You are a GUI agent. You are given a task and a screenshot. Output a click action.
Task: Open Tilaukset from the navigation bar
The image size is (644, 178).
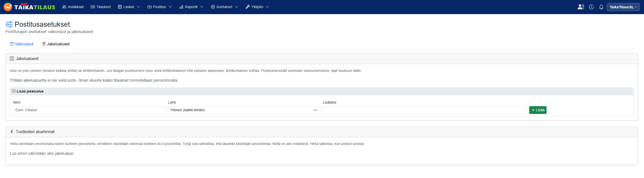coord(101,7)
